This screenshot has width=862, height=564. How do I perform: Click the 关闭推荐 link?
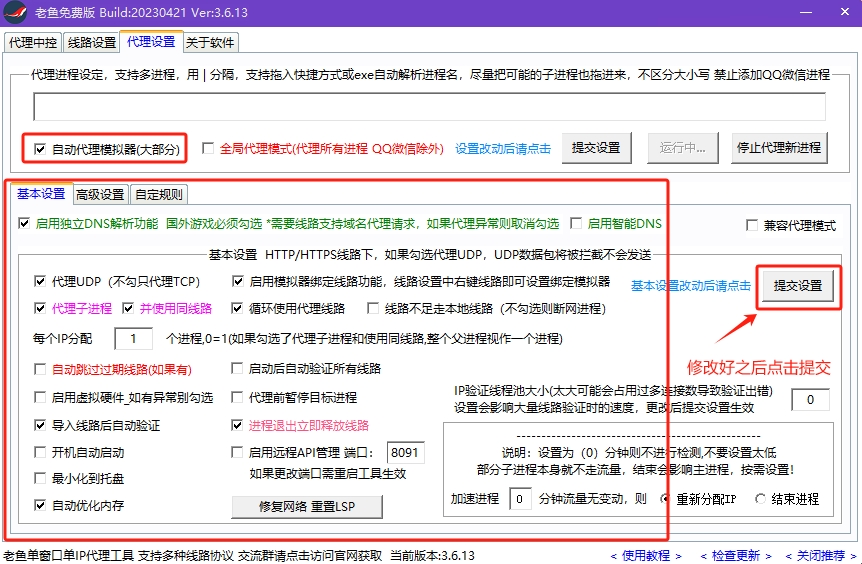(821, 556)
